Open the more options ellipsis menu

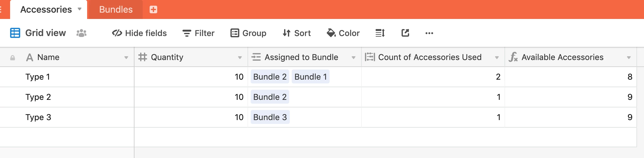point(429,33)
